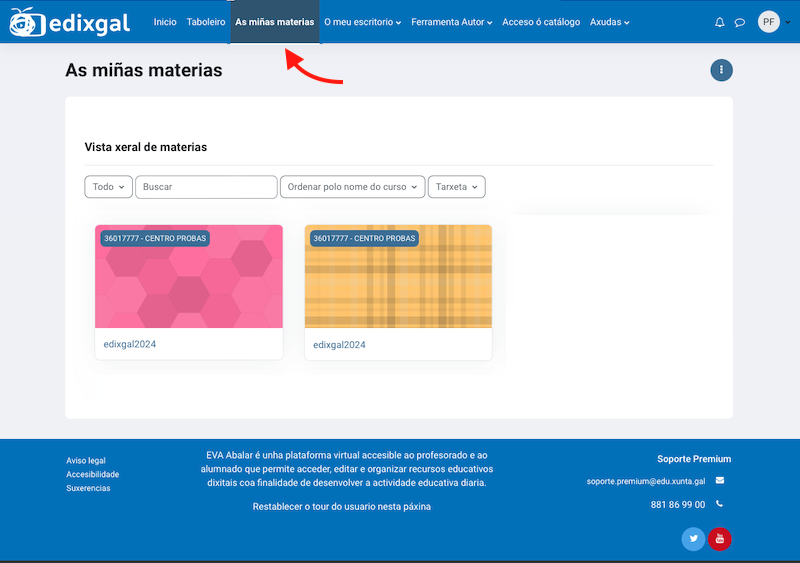Select Taboleiro in the navigation bar
Screen dimensions: 800x563
(206, 22)
